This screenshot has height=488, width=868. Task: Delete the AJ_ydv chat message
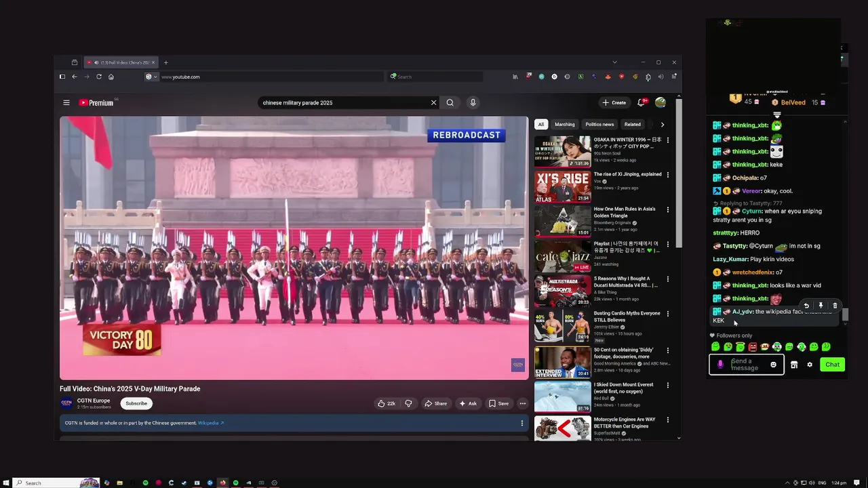pyautogui.click(x=835, y=306)
